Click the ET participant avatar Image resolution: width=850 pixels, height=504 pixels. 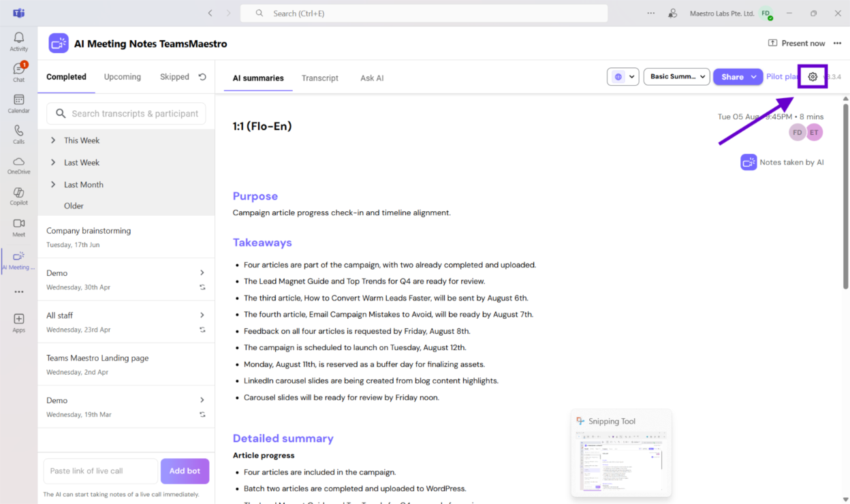(x=814, y=132)
